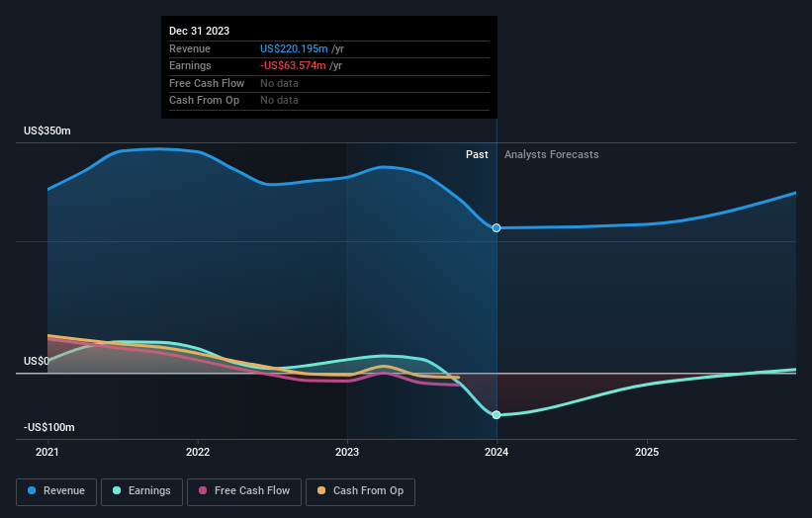Screen dimensions: 812x518
Task: Click the Cash From Op No data value in tooltip
Action: pos(279,100)
